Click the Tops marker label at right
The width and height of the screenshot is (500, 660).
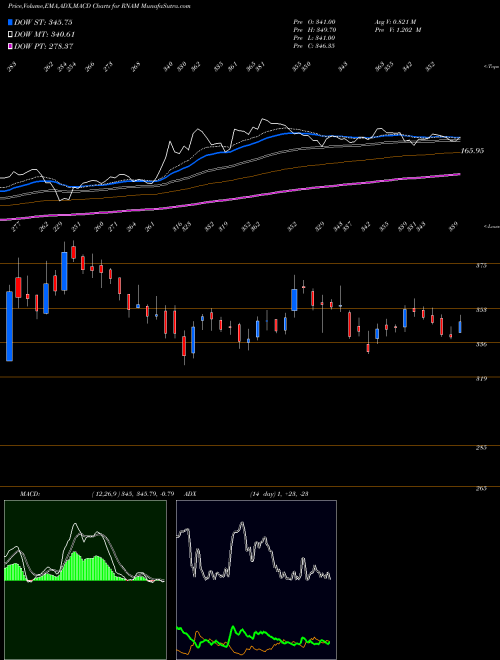click(491, 67)
